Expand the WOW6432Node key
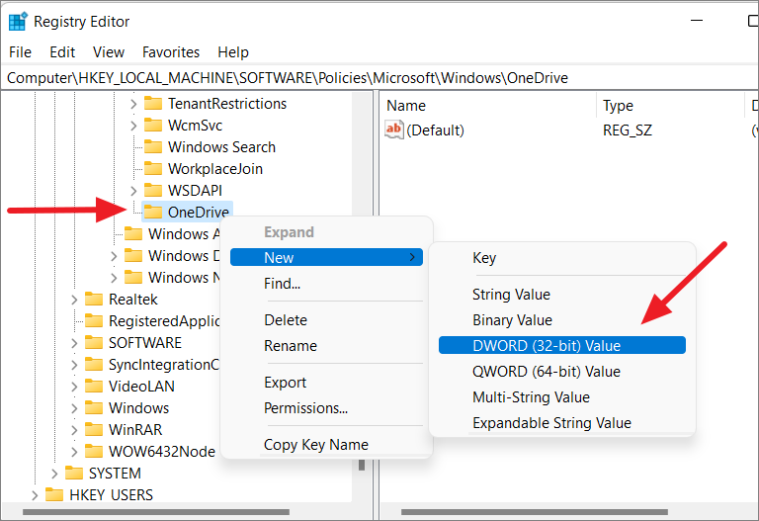The height and width of the screenshot is (521, 759). [74, 451]
